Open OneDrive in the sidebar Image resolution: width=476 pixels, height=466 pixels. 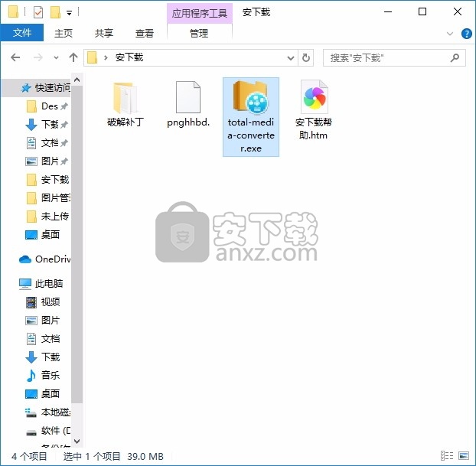[44, 259]
